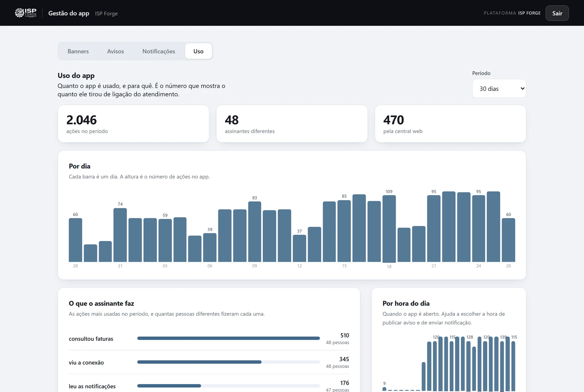The image size is (584, 392).
Task: Open the Banners tab
Action: coord(78,51)
